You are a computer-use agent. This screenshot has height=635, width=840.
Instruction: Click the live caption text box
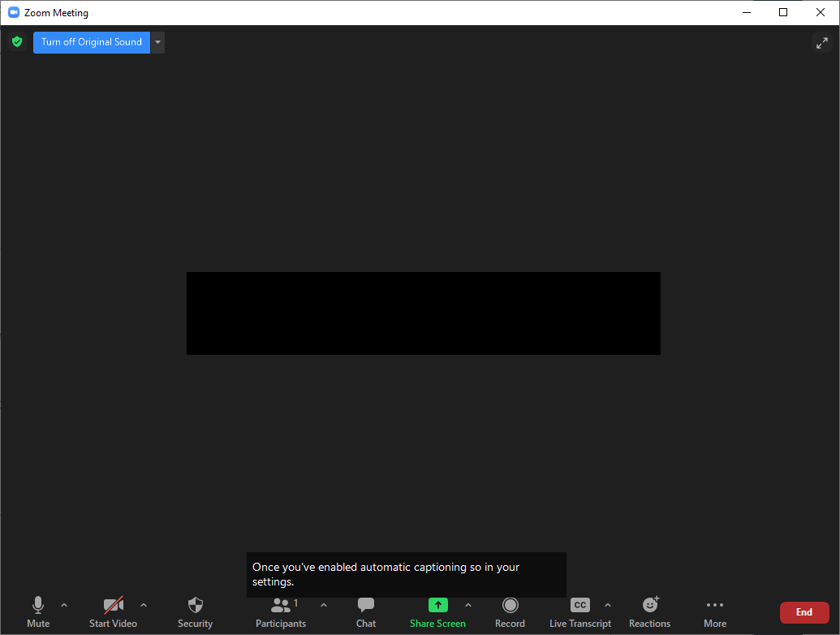pyautogui.click(x=406, y=574)
